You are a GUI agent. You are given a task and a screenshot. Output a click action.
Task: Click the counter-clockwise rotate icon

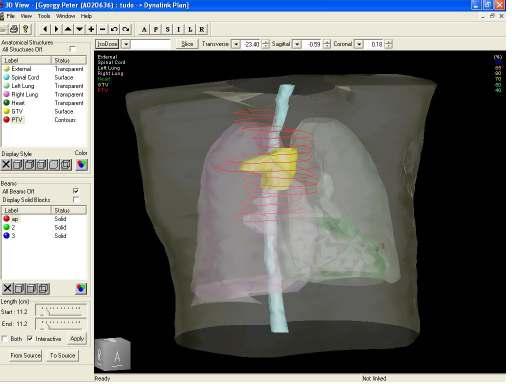point(114,29)
